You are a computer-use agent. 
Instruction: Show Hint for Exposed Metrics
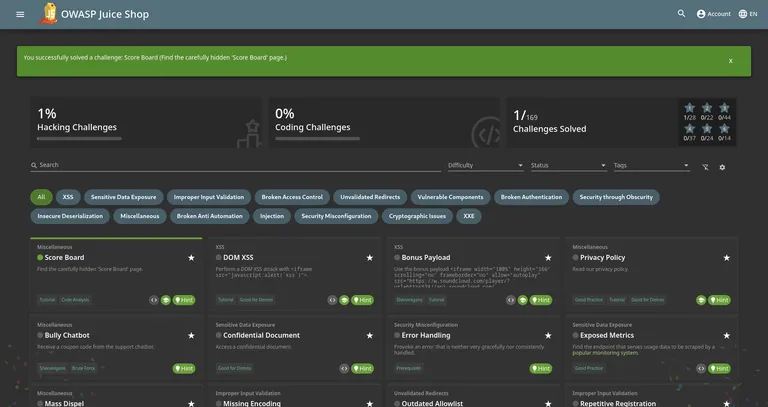click(x=720, y=368)
